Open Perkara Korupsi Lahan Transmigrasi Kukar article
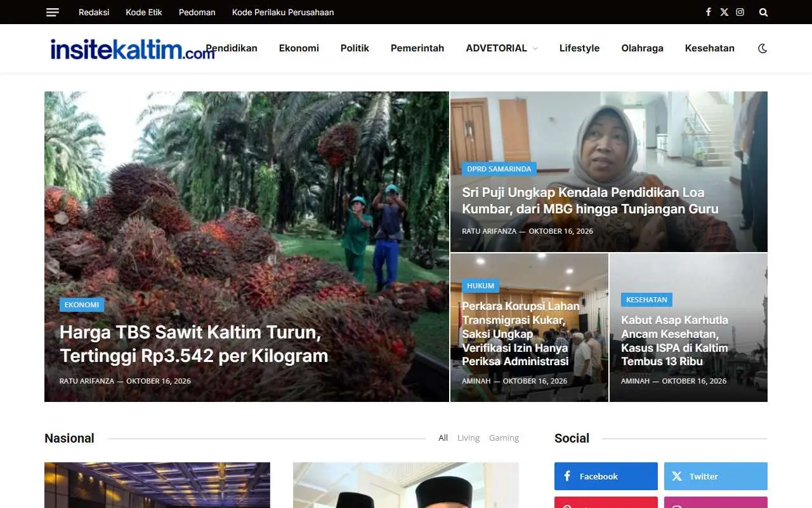The width and height of the screenshot is (812, 508). tap(521, 333)
